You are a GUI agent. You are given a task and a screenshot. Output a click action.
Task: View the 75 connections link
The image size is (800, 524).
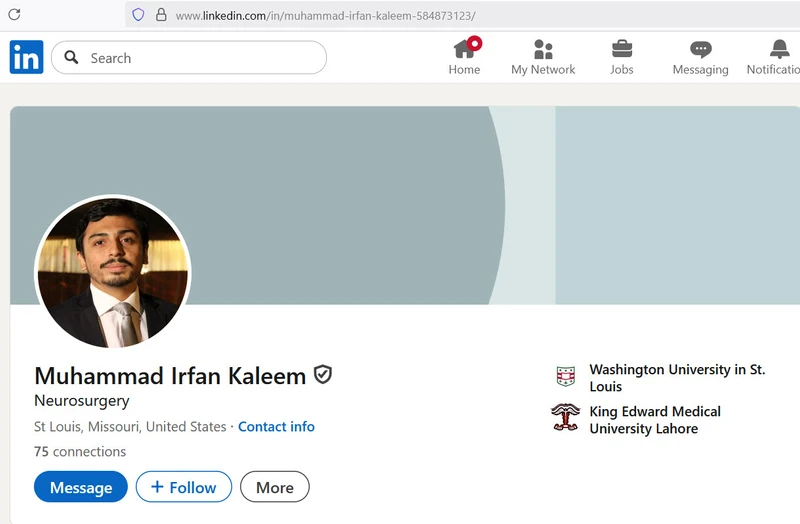coord(80,451)
